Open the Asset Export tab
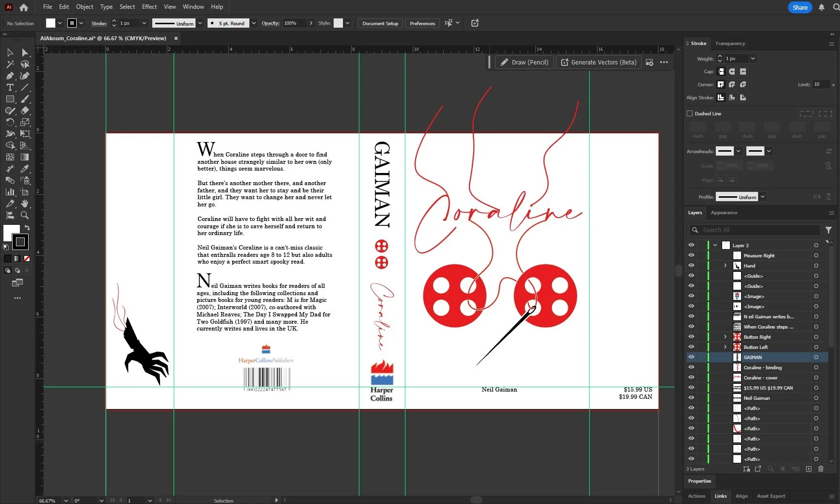This screenshot has width=840, height=504. 771,496
